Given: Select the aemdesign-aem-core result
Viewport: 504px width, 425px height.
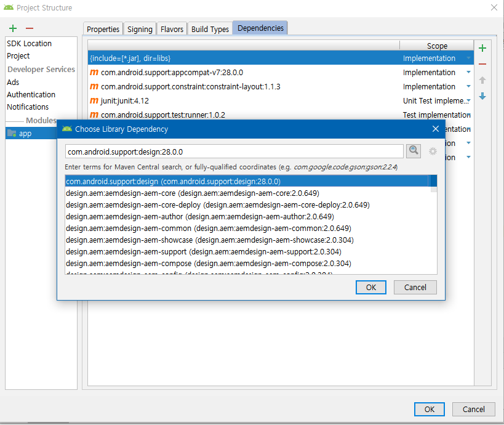Looking at the screenshot, I should (247, 193).
